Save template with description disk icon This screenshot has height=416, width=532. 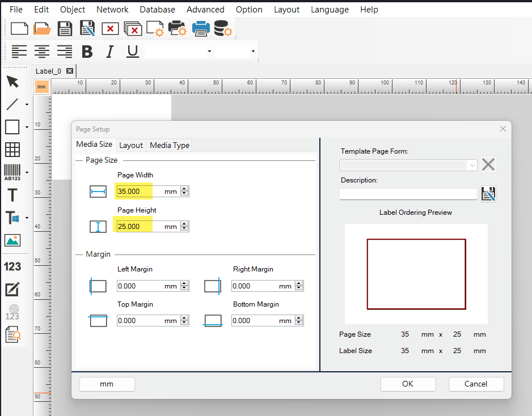[x=488, y=194]
